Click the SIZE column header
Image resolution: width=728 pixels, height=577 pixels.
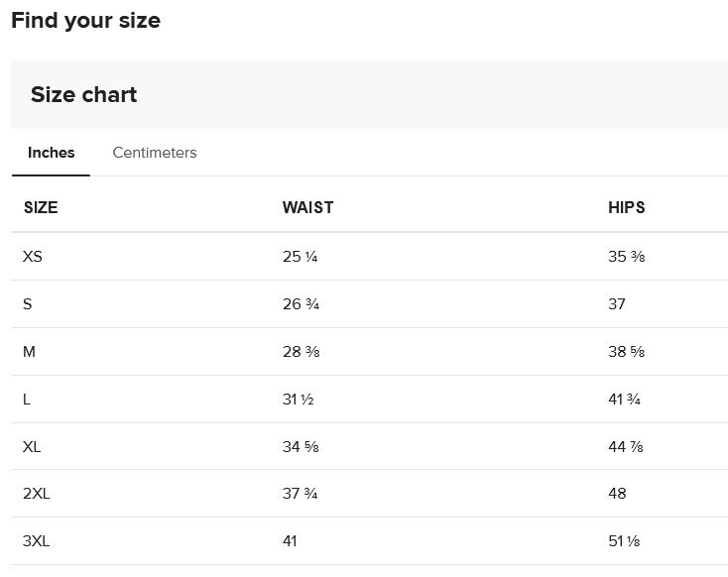tap(41, 207)
